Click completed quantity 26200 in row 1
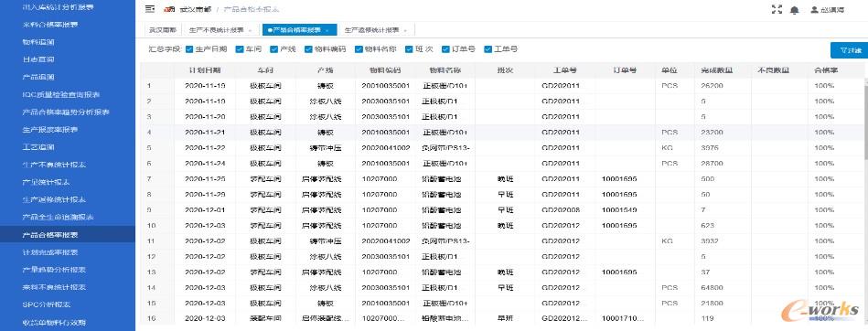This screenshot has height=331, width=868. (x=712, y=86)
